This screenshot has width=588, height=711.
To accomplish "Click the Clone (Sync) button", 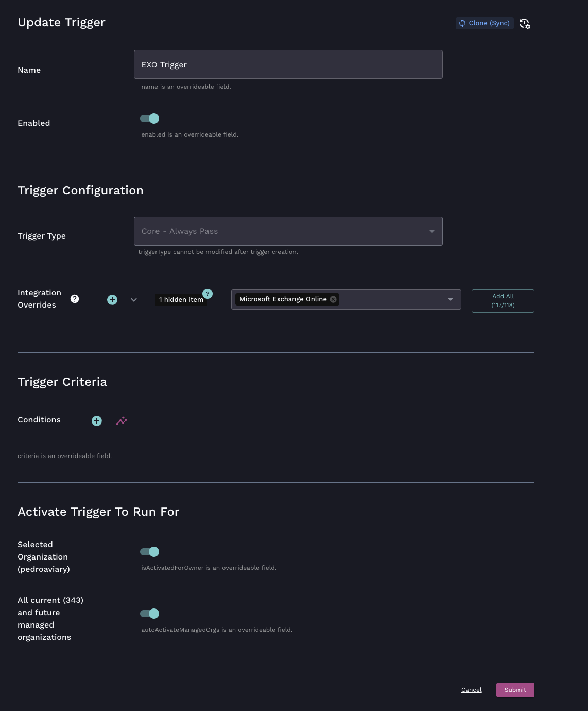I will pos(485,23).
